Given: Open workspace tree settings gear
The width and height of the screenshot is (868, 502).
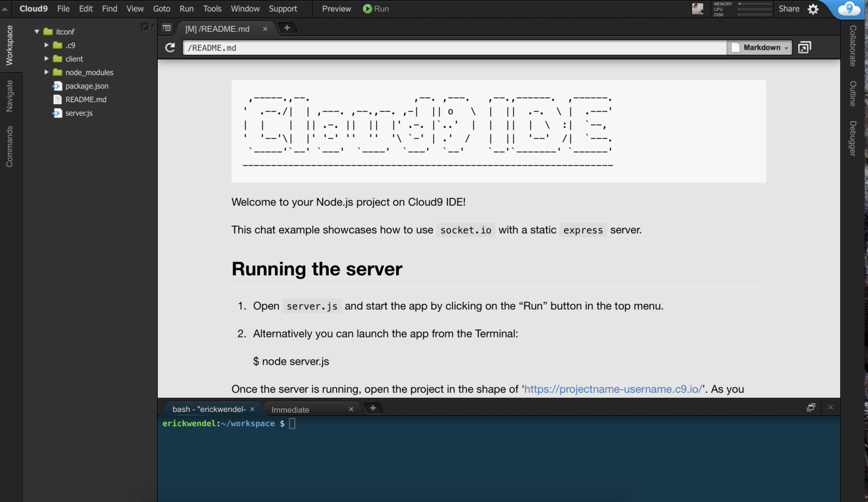Looking at the screenshot, I should [x=146, y=26].
